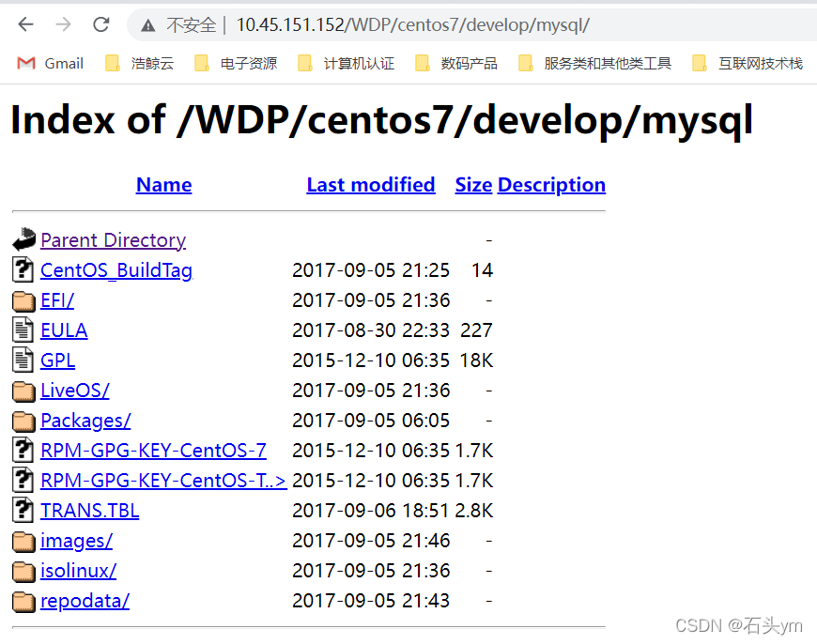Open the Packages/ directory
Viewport: 817px width, 644px height.
pos(85,421)
